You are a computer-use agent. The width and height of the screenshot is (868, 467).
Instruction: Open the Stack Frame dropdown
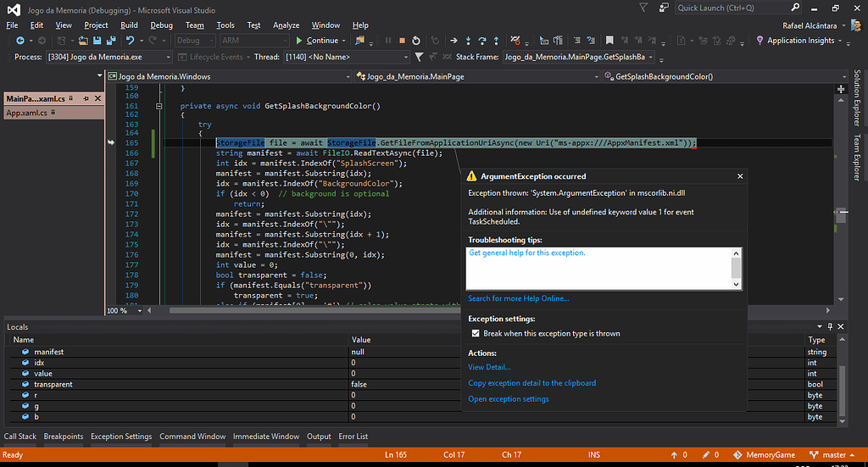[x=650, y=57]
